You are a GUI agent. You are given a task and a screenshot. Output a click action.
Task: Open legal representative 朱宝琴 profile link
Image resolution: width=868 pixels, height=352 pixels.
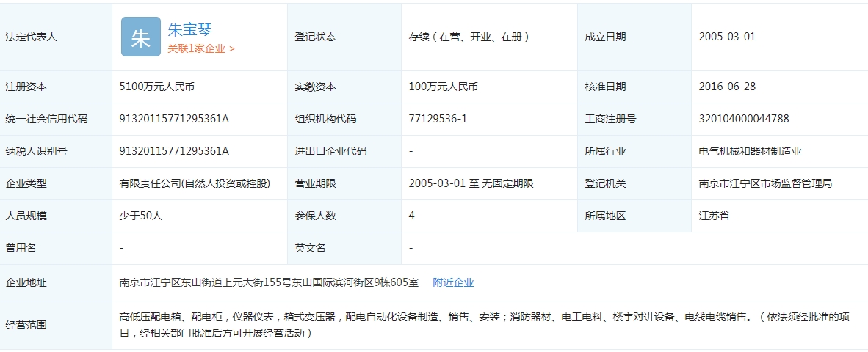189,30
